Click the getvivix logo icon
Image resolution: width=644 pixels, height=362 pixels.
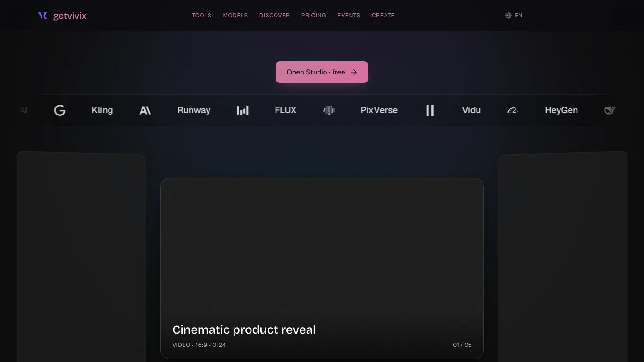click(x=42, y=16)
